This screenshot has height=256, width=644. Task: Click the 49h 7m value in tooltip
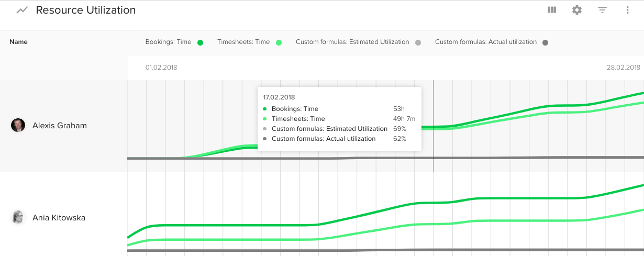[404, 119]
